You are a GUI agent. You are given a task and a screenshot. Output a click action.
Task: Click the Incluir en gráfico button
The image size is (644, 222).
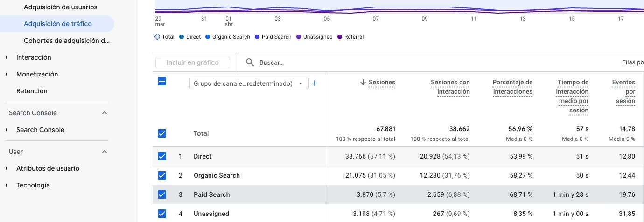(x=192, y=62)
